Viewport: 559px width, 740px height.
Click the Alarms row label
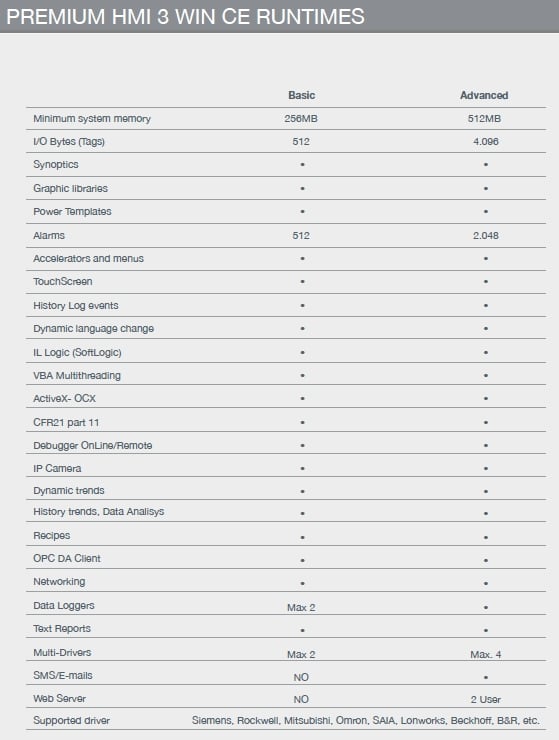point(49,235)
